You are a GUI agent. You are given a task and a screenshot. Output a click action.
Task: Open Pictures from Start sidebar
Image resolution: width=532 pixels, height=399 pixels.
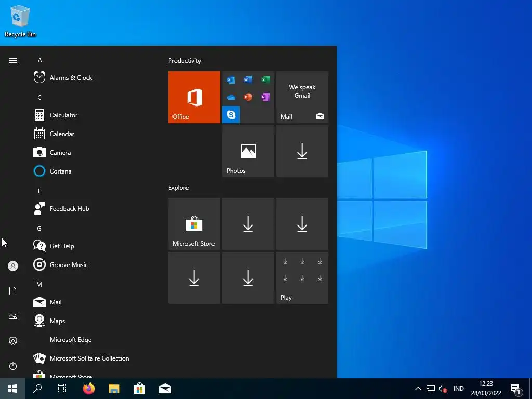[13, 316]
